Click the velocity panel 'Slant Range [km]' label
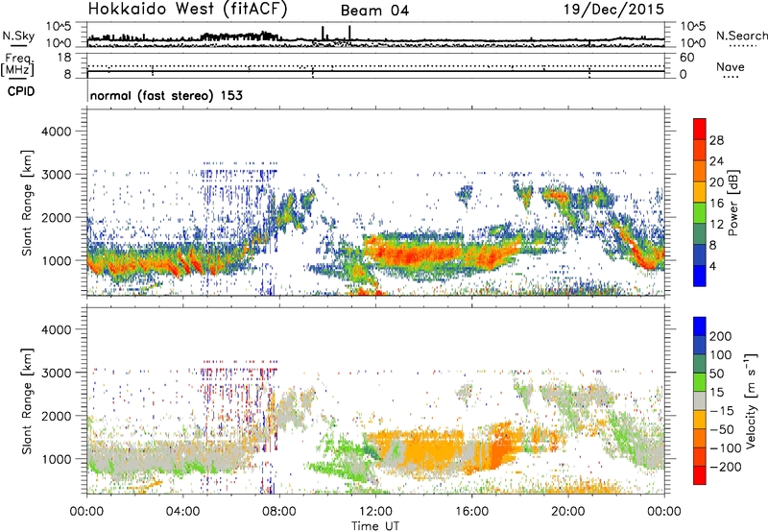768x532 pixels. pos(27,400)
